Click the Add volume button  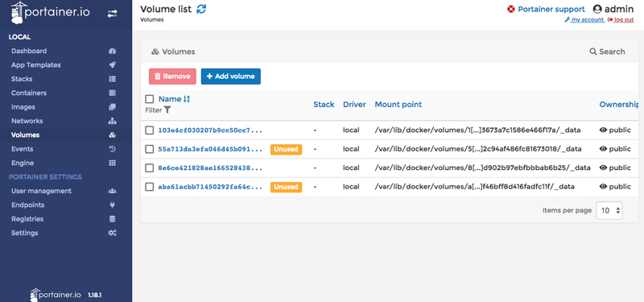click(x=231, y=77)
